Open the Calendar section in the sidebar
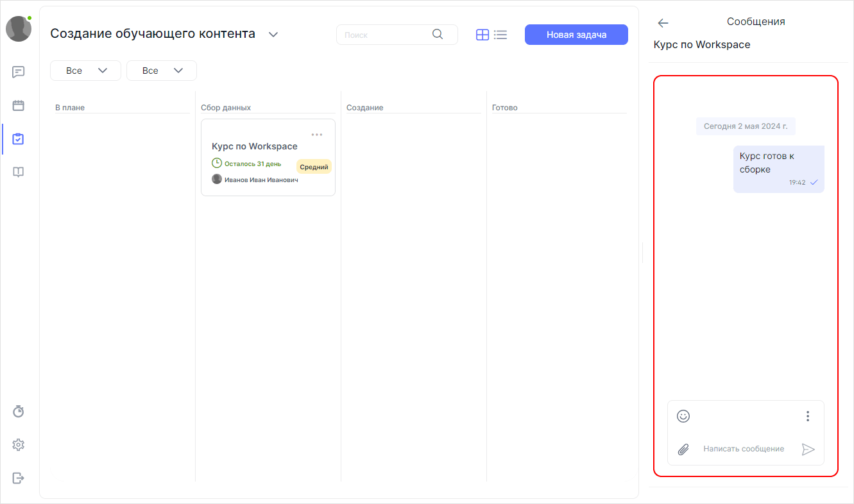This screenshot has height=504, width=854. coord(18,105)
